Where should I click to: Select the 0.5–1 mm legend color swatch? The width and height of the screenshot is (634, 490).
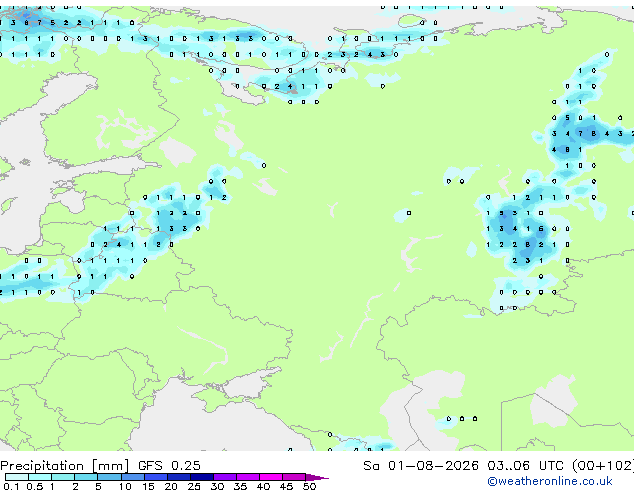coord(40,477)
